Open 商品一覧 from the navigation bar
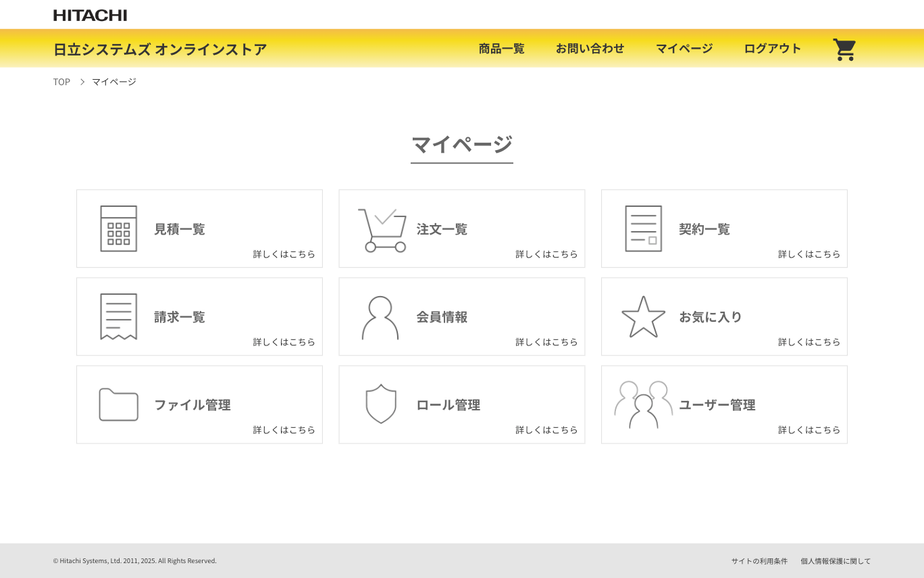The width and height of the screenshot is (924, 578). coord(500,48)
